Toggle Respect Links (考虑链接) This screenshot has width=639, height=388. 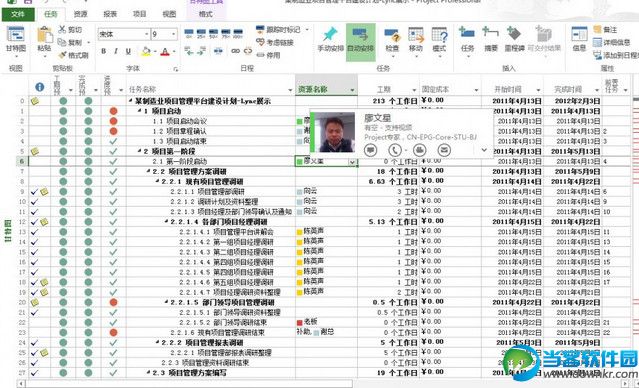coord(275,42)
